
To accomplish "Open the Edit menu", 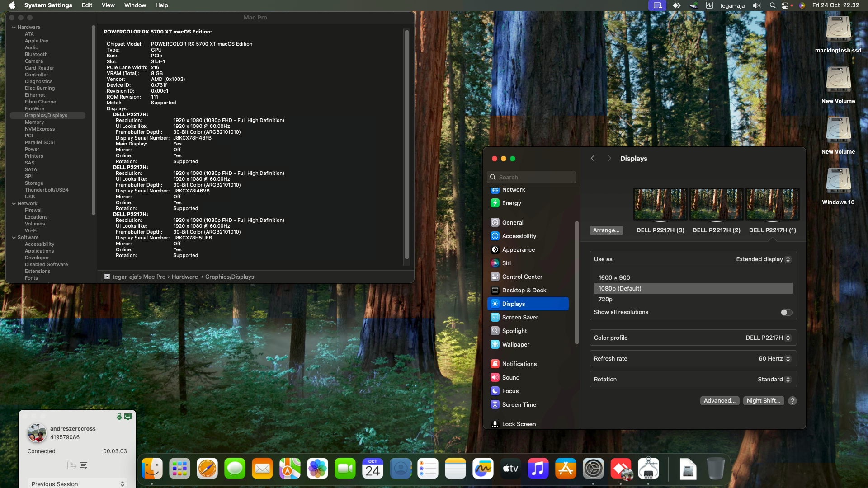I will 87,5.
